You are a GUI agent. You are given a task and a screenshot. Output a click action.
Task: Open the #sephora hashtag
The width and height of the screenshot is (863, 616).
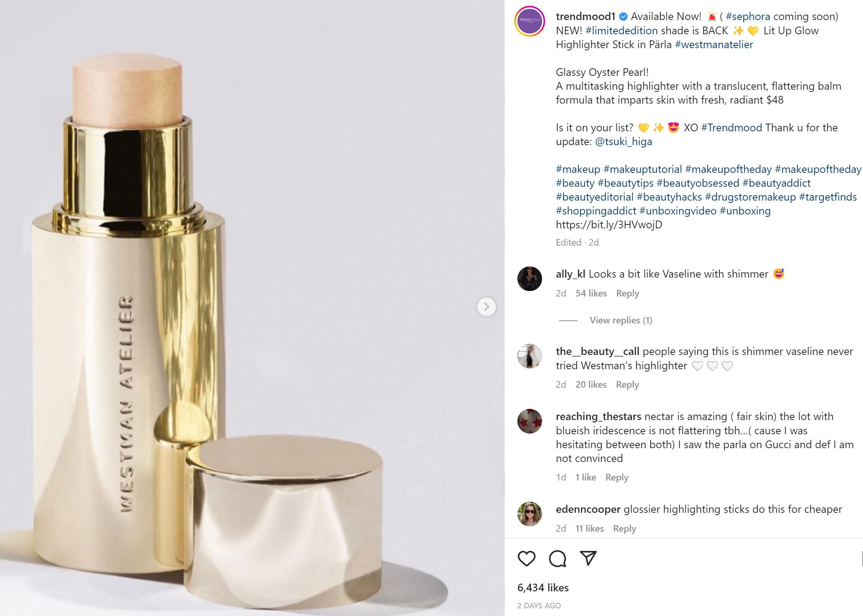[x=748, y=17]
